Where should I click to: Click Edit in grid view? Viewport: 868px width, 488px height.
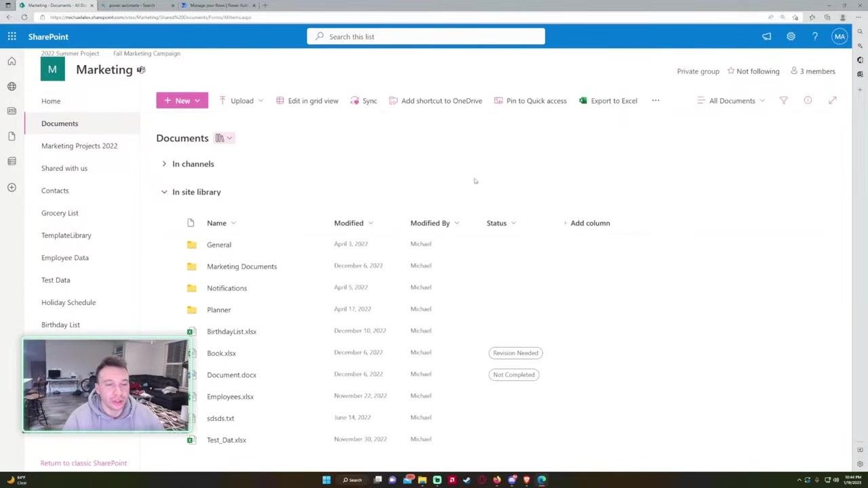click(x=307, y=100)
